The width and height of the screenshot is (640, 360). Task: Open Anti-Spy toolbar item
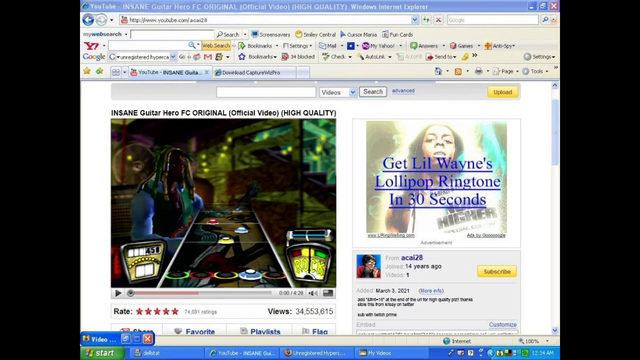point(499,46)
